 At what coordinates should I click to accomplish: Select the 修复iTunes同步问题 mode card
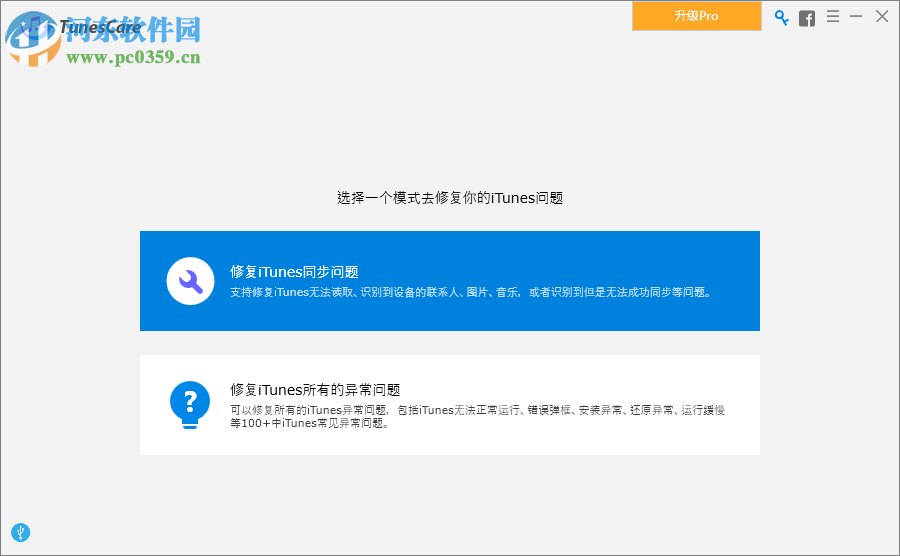[450, 281]
